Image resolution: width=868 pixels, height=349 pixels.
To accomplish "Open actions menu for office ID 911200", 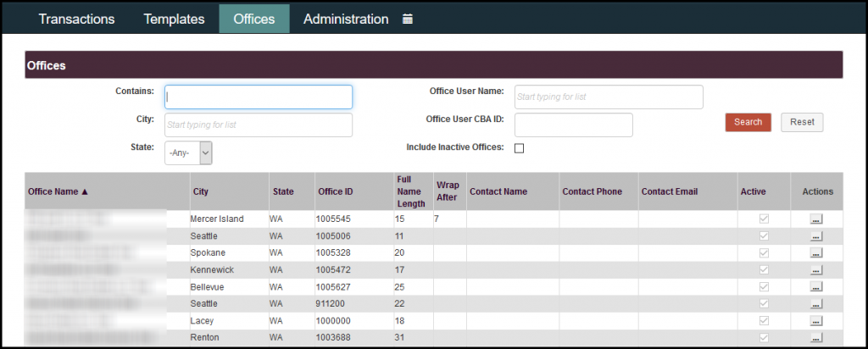I will click(816, 303).
